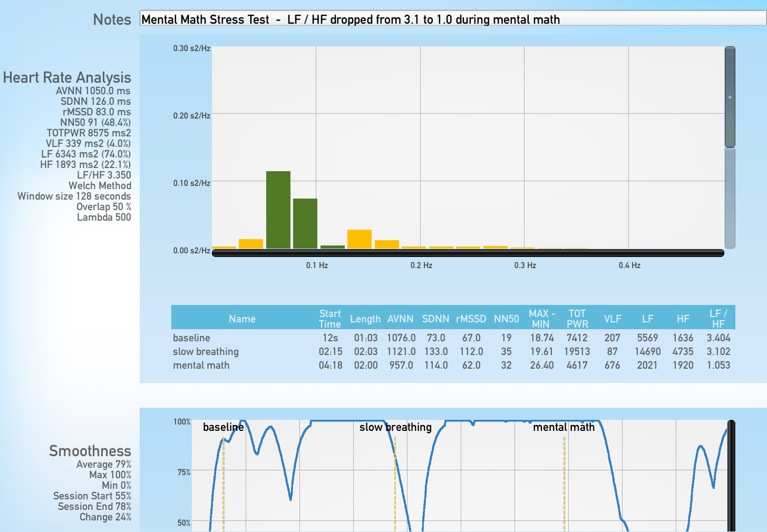The image size is (767, 532).
Task: Click the Start Time column header
Action: pos(330,318)
